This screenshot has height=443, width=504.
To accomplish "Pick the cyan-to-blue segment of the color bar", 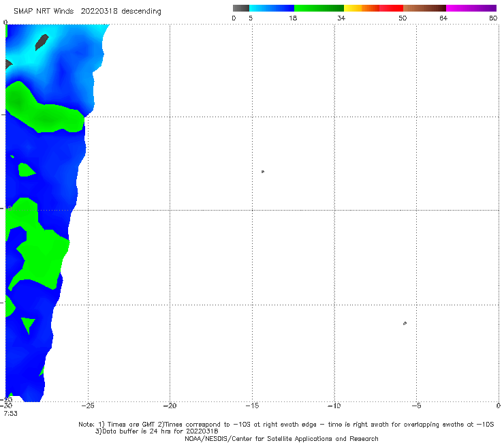I will click(272, 8).
